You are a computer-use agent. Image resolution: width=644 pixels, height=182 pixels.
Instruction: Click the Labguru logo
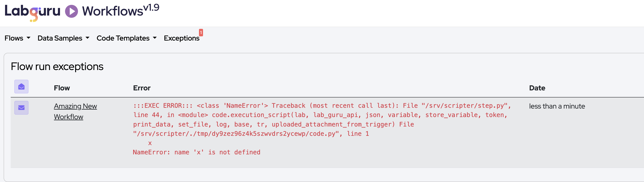pos(33,12)
